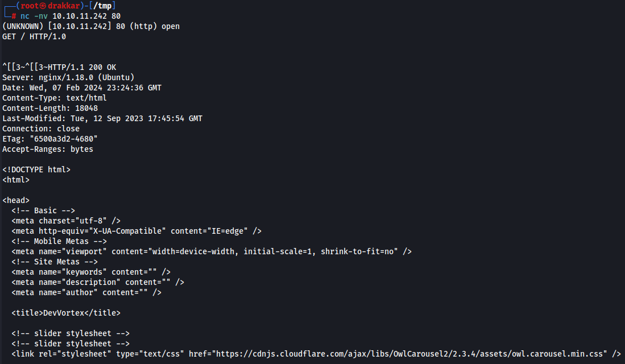
Task: Click the skull icon in the prompt
Action: (43, 6)
